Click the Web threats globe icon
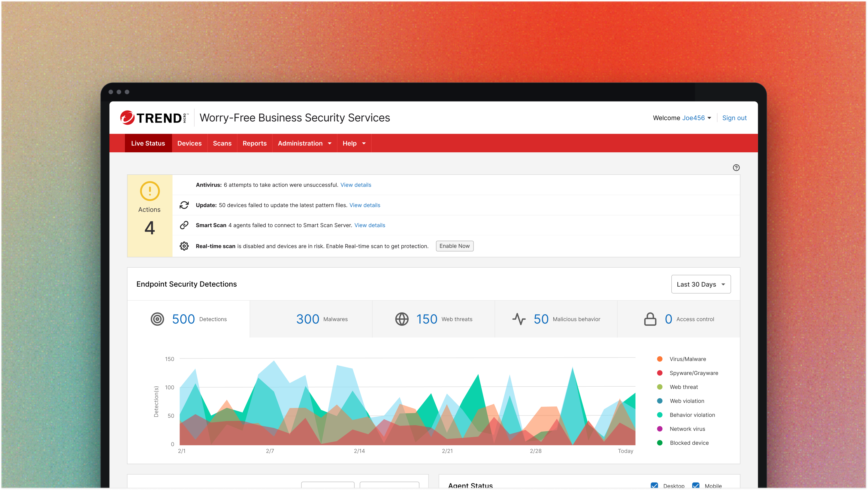 pos(402,319)
